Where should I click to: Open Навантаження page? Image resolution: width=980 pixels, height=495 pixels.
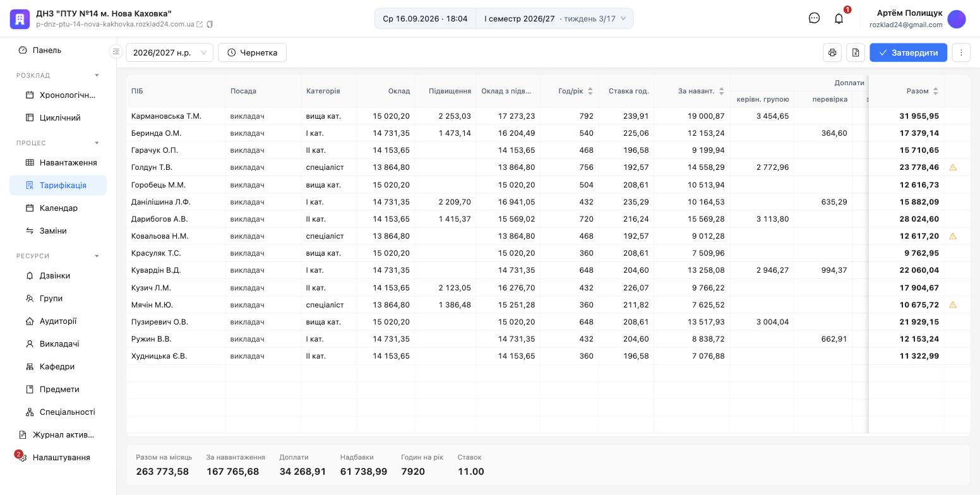point(58,162)
